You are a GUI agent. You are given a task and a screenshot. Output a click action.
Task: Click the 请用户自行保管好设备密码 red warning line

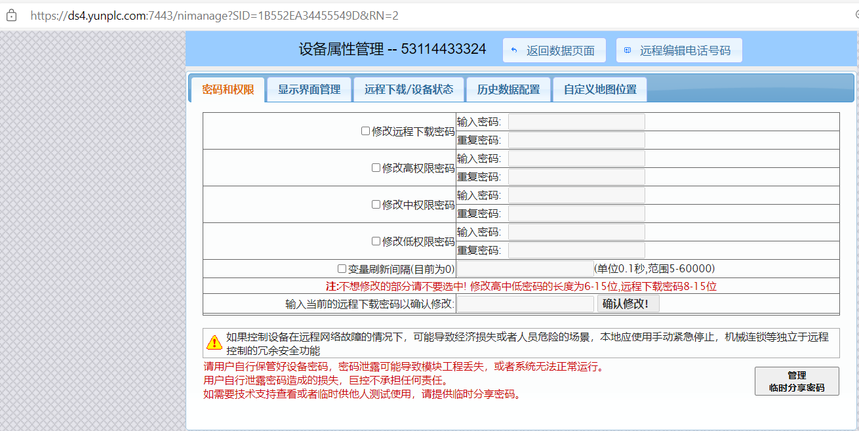[404, 367]
